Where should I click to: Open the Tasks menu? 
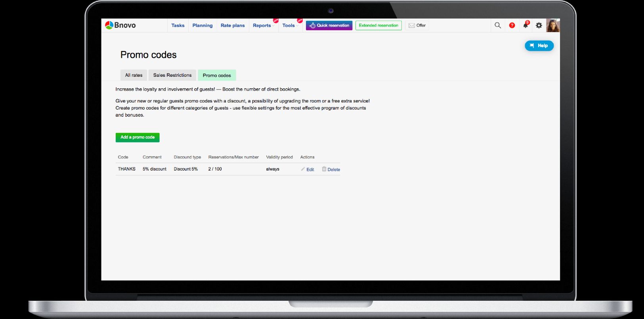(178, 25)
